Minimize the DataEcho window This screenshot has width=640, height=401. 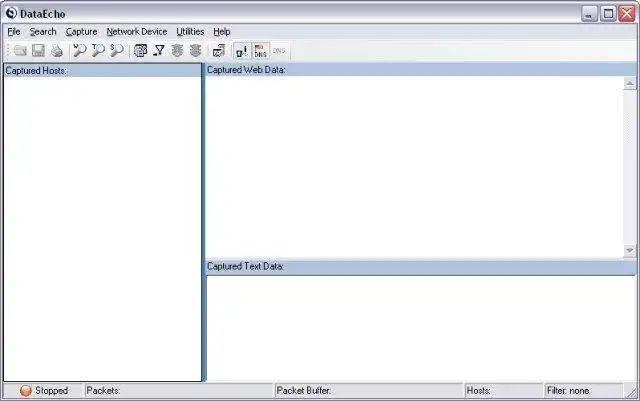[589, 14]
